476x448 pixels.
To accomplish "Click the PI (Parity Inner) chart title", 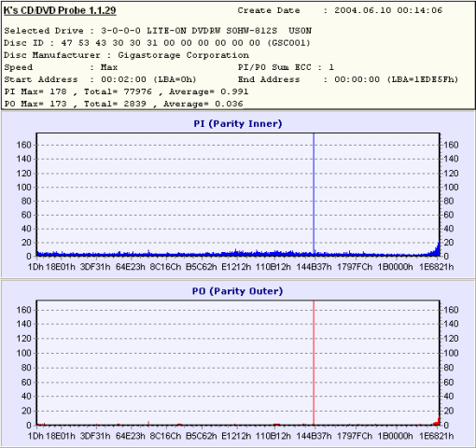I will point(238,123).
